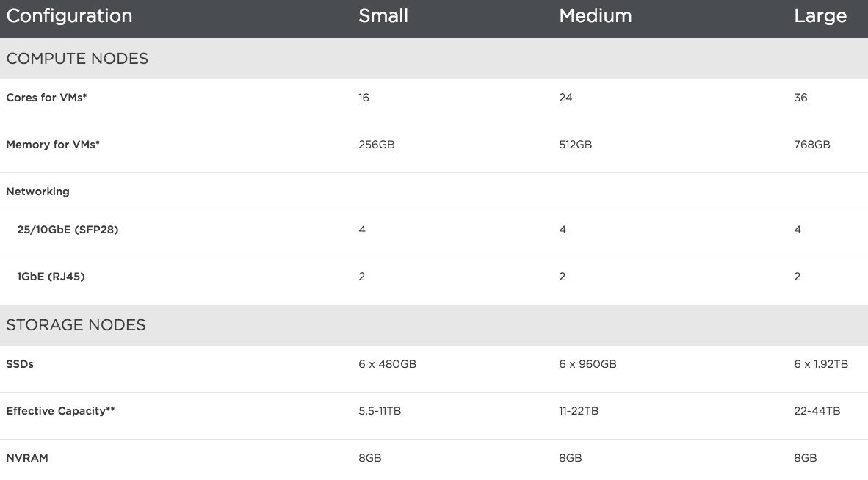The image size is (868, 480).
Task: Click the SSDs row label
Action: tap(20, 364)
